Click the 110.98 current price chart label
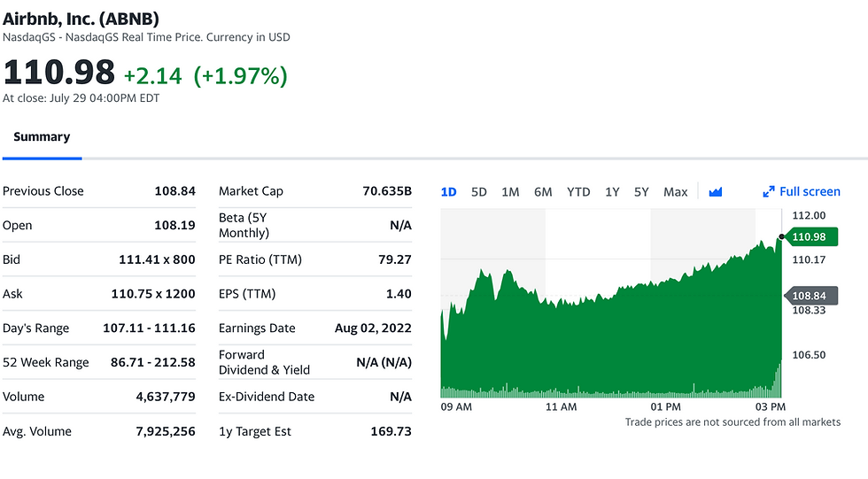Screen dimensions: 868x479 point(808,236)
